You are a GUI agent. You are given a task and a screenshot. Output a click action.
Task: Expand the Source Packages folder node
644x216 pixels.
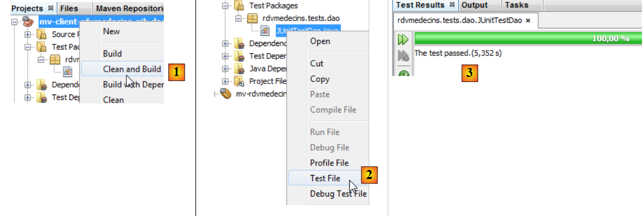[x=27, y=34]
